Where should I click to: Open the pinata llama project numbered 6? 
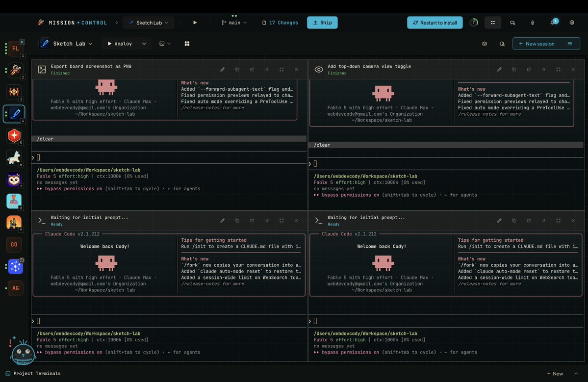pos(14,157)
